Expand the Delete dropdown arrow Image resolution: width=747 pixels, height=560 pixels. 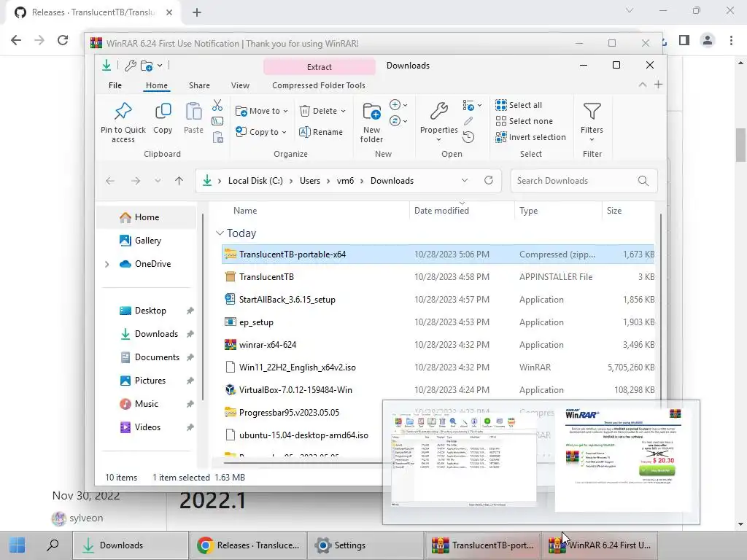[343, 111]
